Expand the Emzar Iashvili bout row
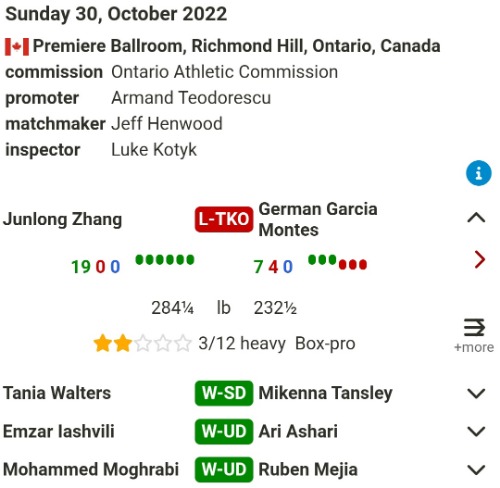 pyautogui.click(x=476, y=431)
